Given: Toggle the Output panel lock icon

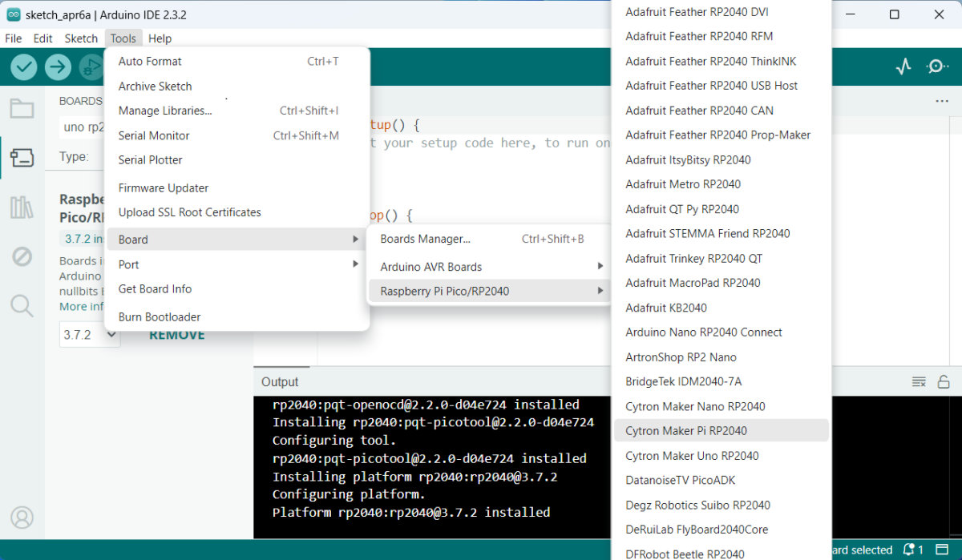Looking at the screenshot, I should point(944,381).
